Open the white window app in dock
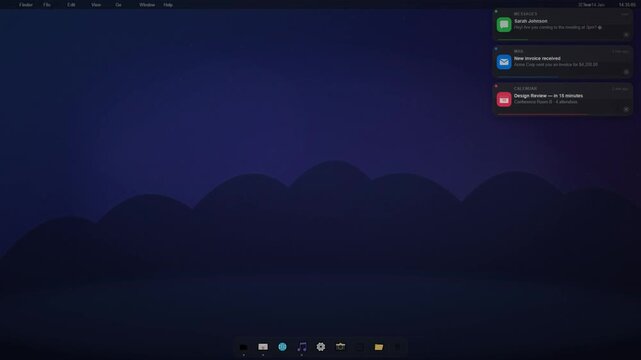641x360 pixels. tap(263, 347)
